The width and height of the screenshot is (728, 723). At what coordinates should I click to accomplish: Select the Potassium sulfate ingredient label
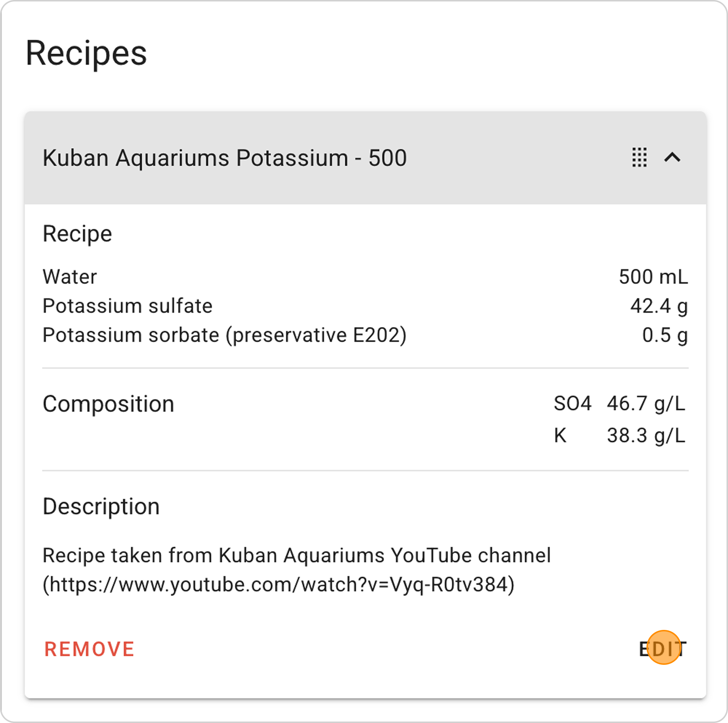127,306
